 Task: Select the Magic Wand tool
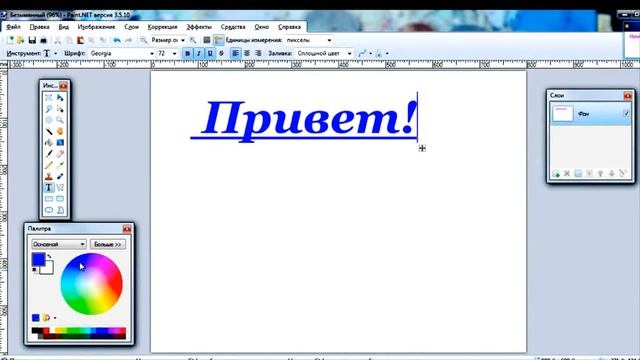(x=49, y=131)
